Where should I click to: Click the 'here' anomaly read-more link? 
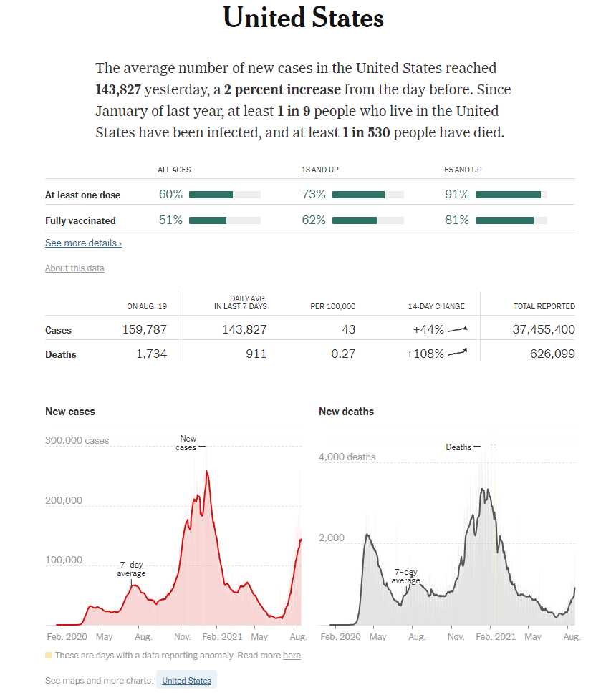pos(292,656)
